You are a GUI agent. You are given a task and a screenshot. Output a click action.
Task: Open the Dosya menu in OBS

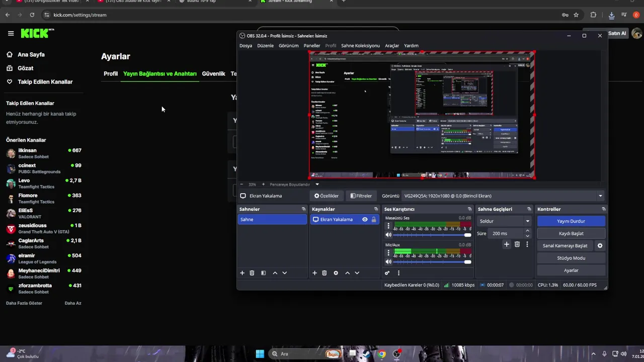click(246, 46)
